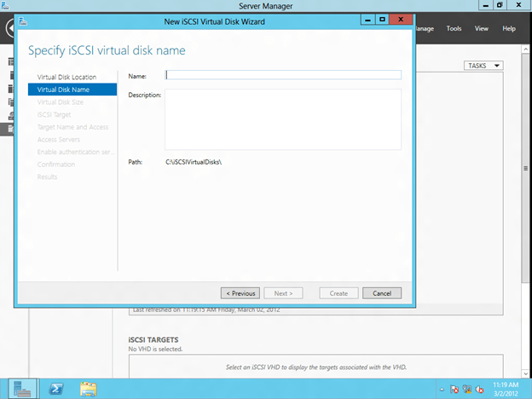Click the speaker volume tray icon
Image resolution: width=532 pixels, height=399 pixels.
[480, 389]
